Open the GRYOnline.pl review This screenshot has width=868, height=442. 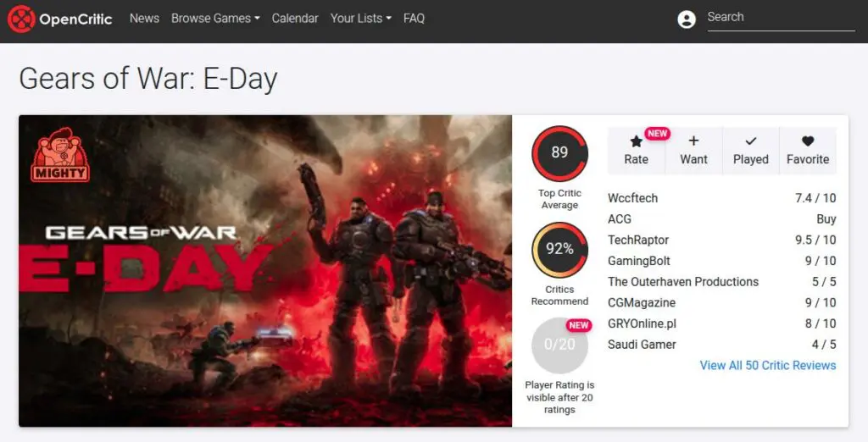pos(643,323)
